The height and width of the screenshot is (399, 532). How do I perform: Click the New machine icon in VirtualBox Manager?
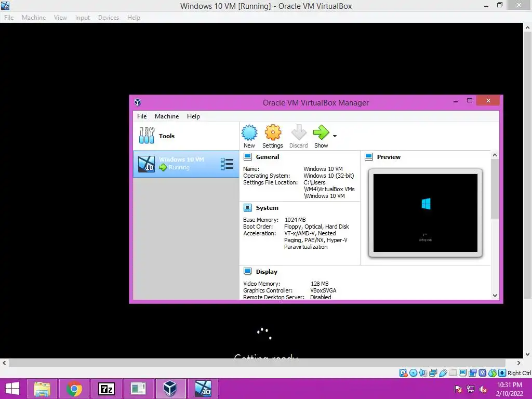(x=249, y=132)
